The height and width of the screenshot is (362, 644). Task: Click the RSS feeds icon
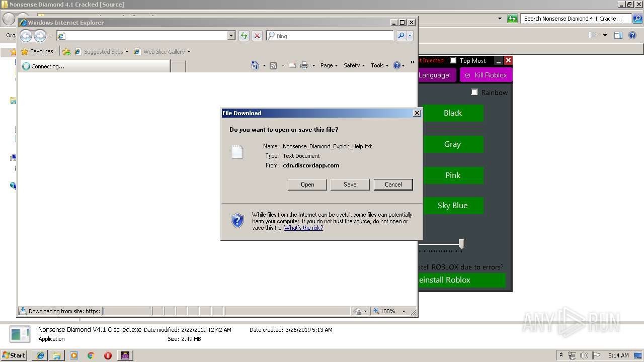pyautogui.click(x=273, y=65)
